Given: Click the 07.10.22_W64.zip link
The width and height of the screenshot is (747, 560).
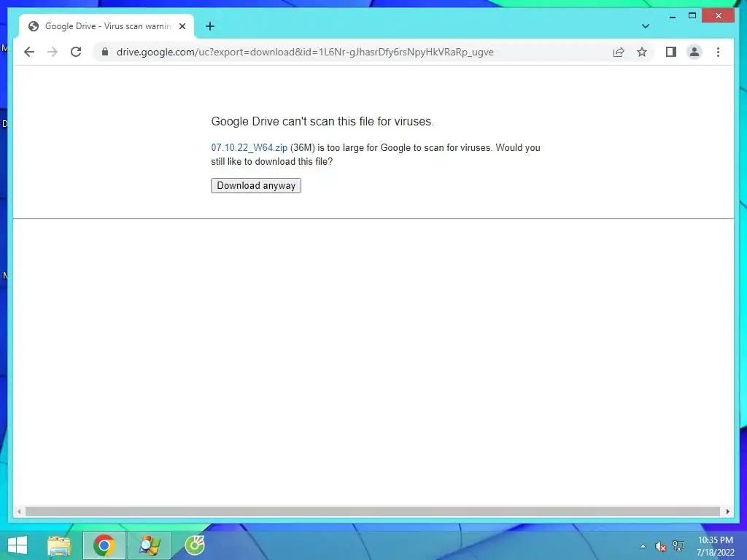Looking at the screenshot, I should [249, 147].
